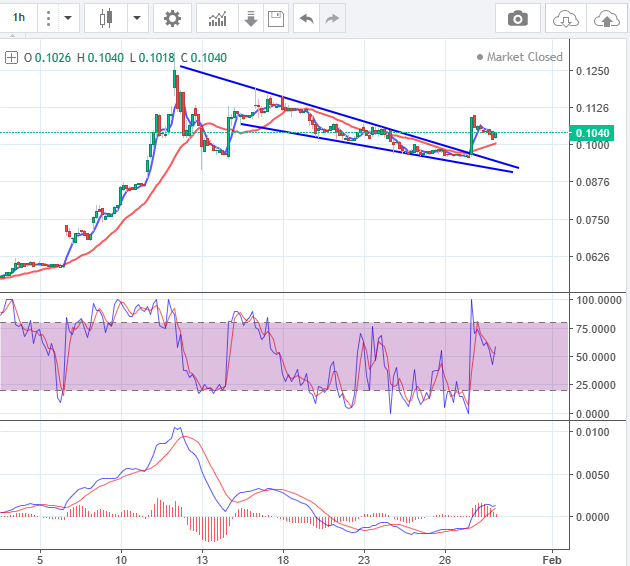Click the Market Closed status text
Screen dimensions: 630x566
coord(524,57)
